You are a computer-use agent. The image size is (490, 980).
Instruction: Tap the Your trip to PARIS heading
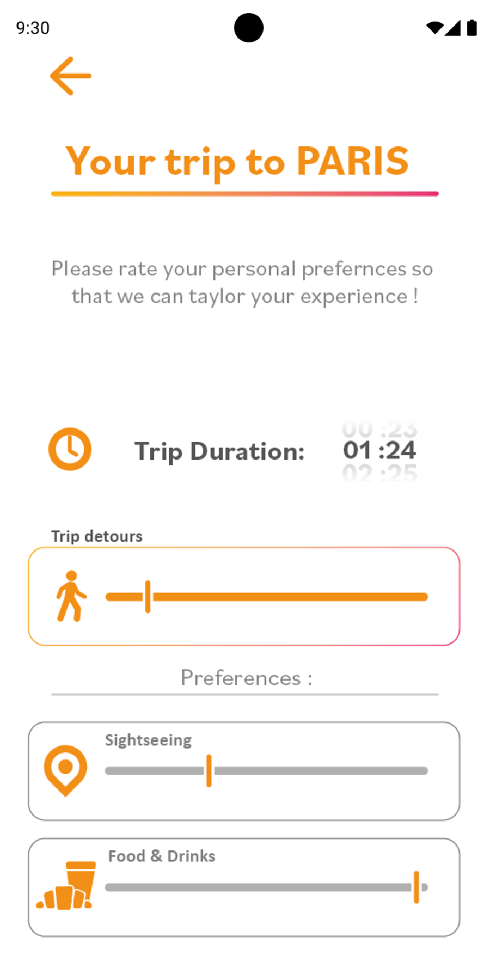(237, 162)
